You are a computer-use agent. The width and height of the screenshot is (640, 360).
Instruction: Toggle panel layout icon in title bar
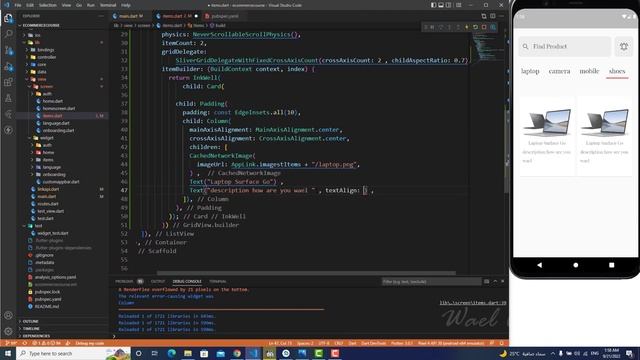click(441, 5)
